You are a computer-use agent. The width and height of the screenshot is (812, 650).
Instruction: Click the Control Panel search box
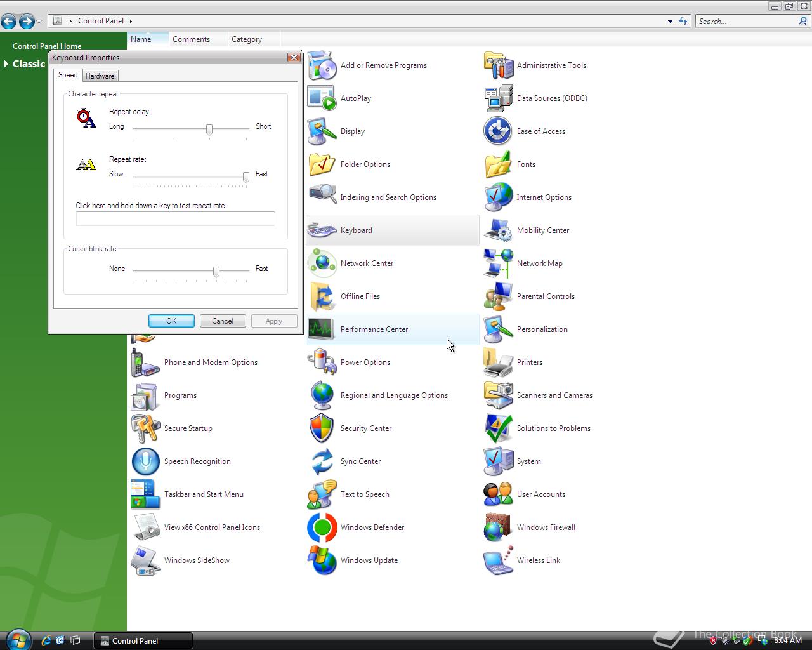[x=747, y=21]
